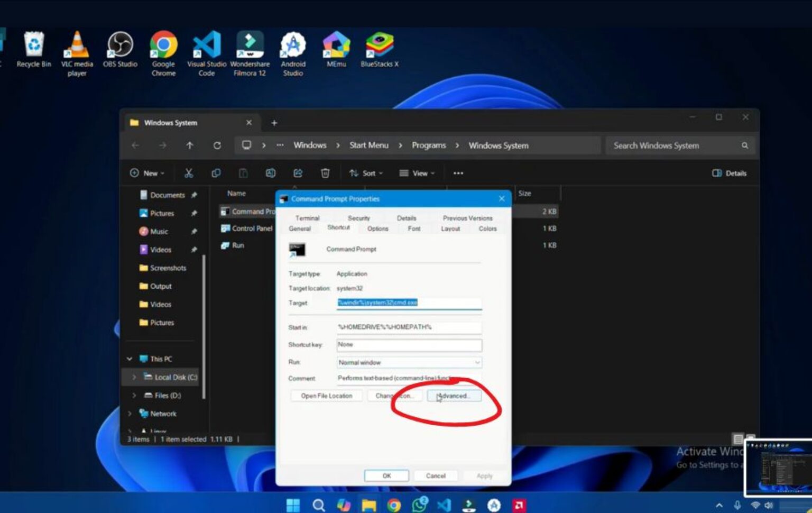Open the Colors tab in properties

coord(487,228)
